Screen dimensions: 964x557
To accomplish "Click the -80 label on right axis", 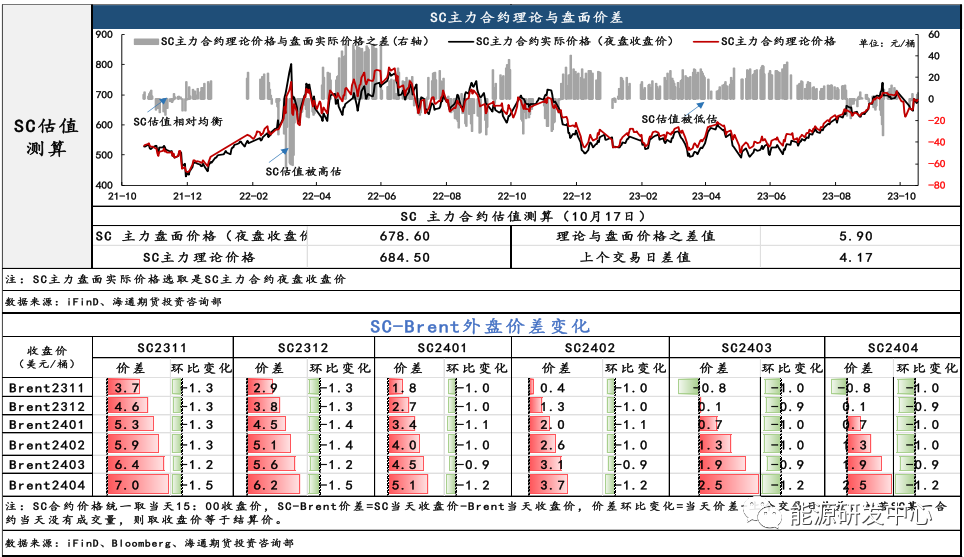I will click(x=937, y=185).
